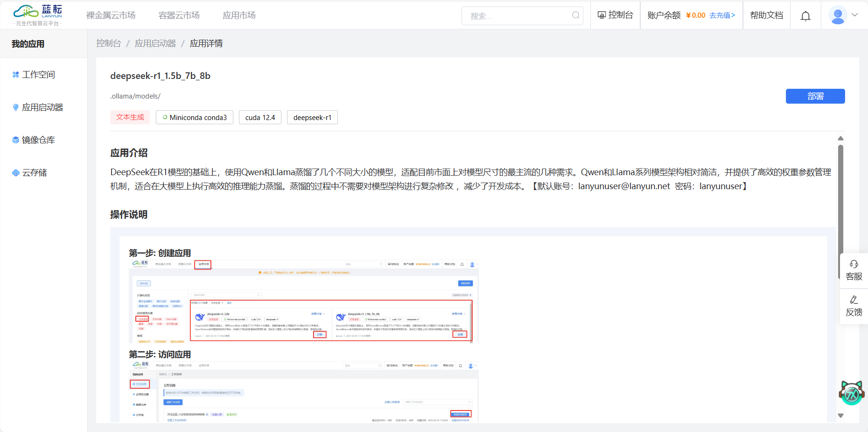This screenshot has width=868, height=432.
Task: Open the 控制台 console button
Action: [615, 15]
